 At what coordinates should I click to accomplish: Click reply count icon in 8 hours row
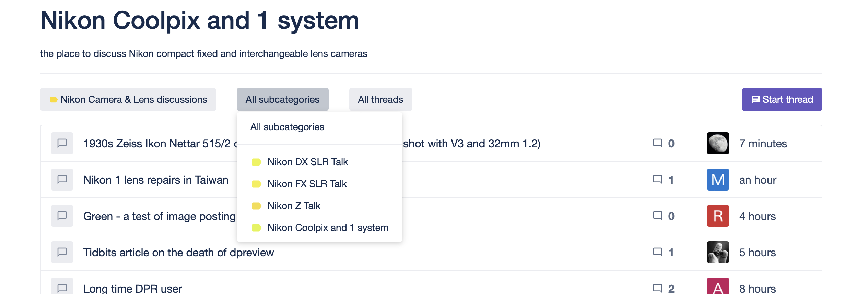(657, 289)
